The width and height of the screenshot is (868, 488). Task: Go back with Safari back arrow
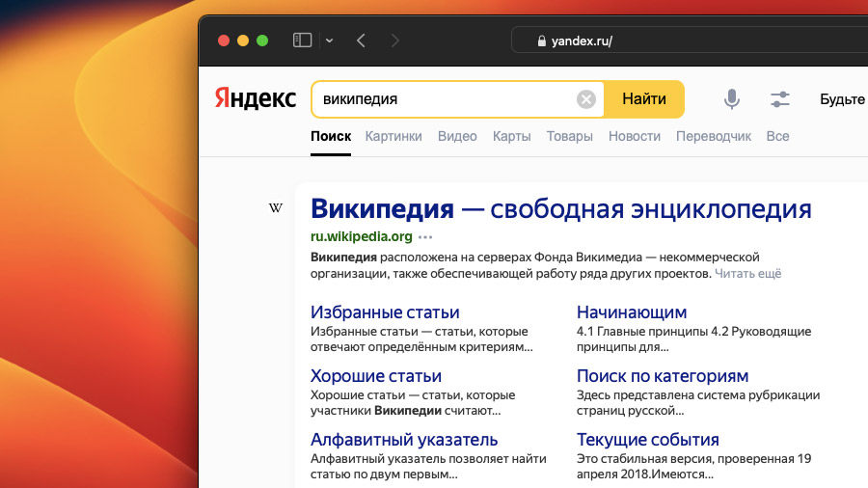pyautogui.click(x=361, y=41)
